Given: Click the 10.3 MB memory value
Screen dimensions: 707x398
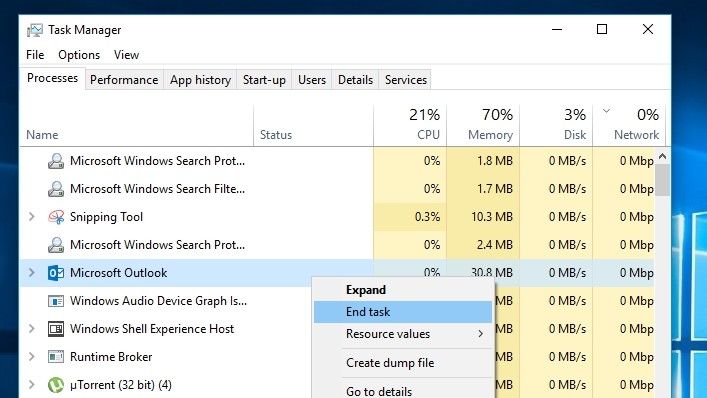Looking at the screenshot, I should pyautogui.click(x=492, y=217).
